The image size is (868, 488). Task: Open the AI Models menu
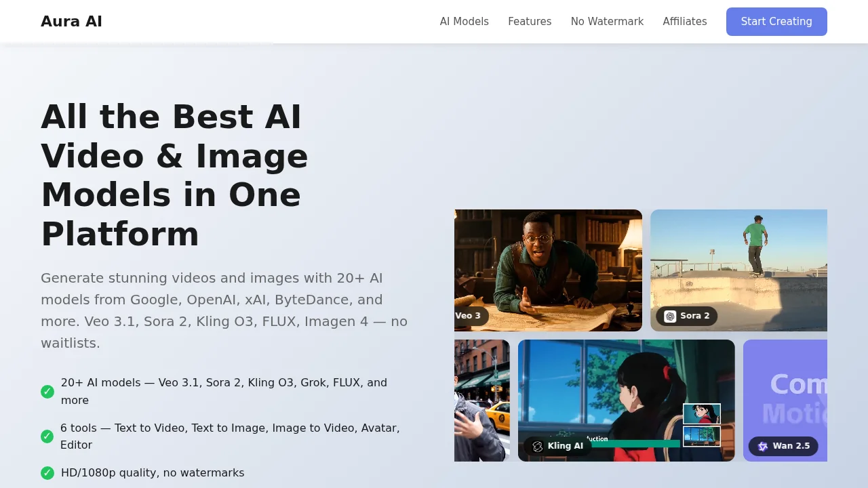coord(464,21)
